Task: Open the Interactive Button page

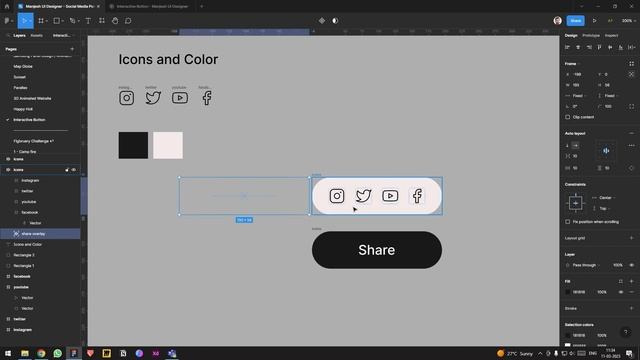Action: click(29, 120)
